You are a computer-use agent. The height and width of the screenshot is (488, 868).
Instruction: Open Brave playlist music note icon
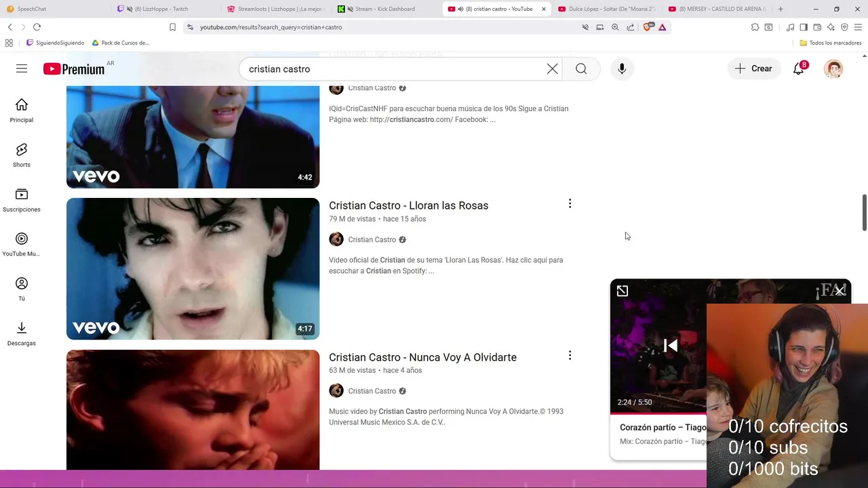790,27
